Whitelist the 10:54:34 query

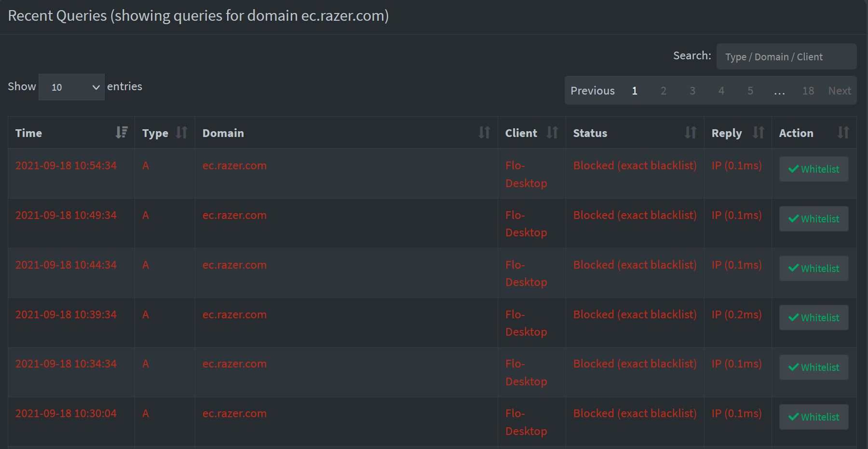click(814, 169)
